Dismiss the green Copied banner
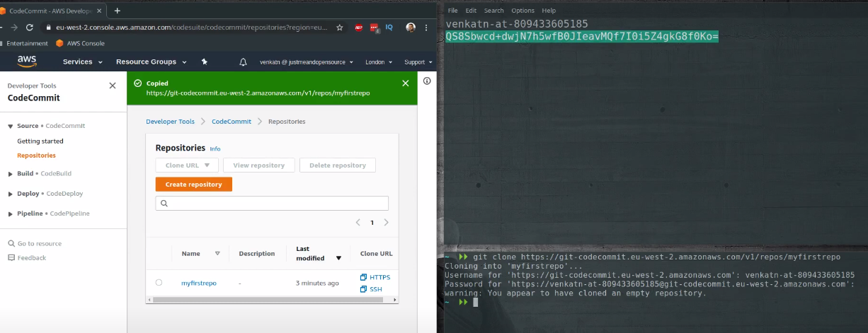 click(x=406, y=83)
